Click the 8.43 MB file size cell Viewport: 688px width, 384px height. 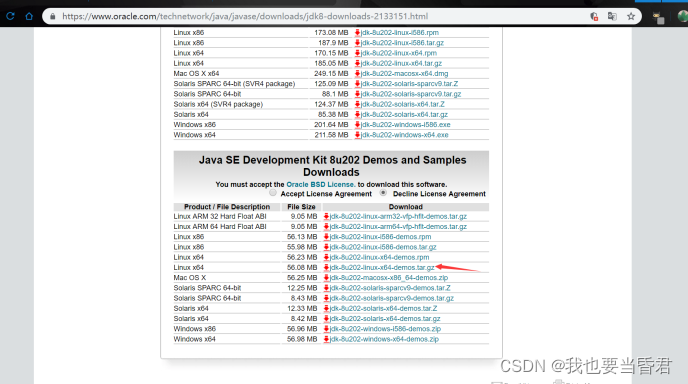pos(304,298)
